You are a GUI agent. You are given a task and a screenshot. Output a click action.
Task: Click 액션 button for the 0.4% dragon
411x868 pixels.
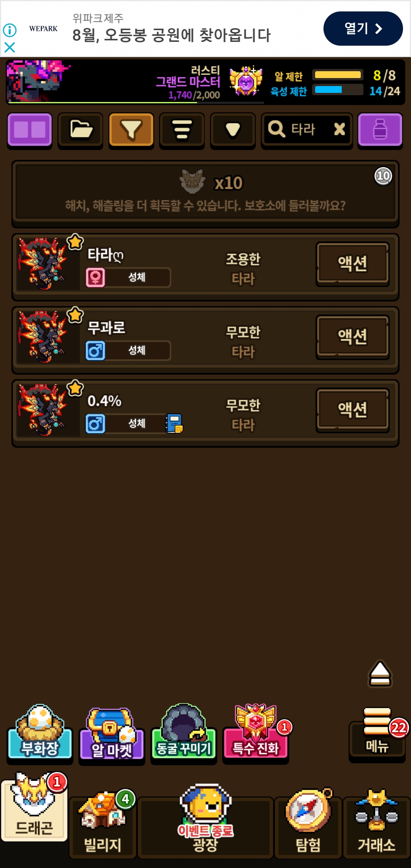353,410
